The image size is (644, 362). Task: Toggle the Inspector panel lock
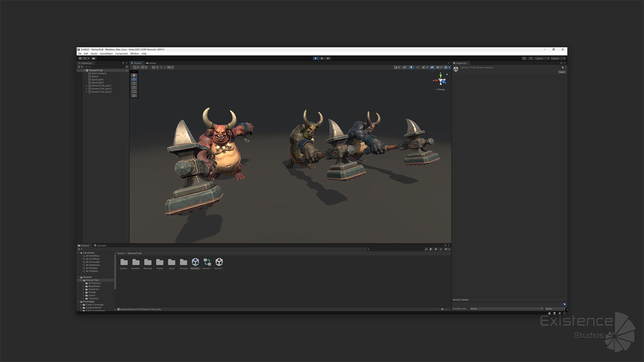561,63
